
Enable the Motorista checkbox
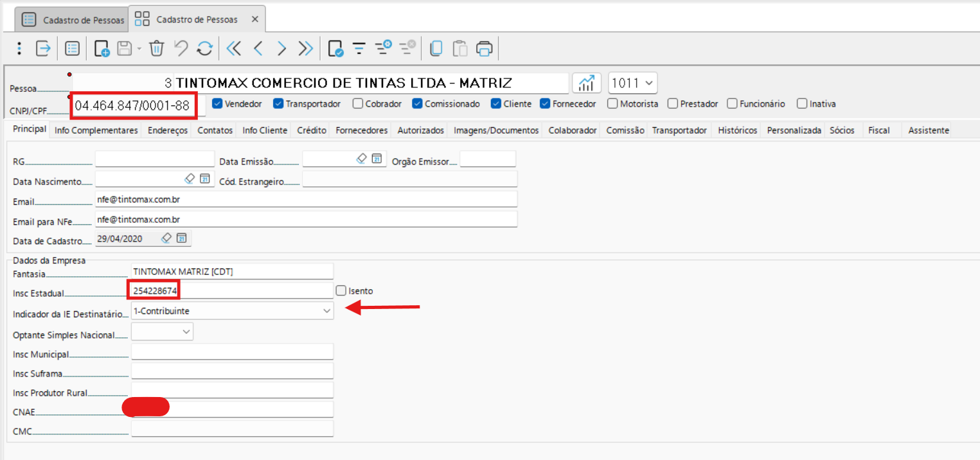click(x=612, y=103)
